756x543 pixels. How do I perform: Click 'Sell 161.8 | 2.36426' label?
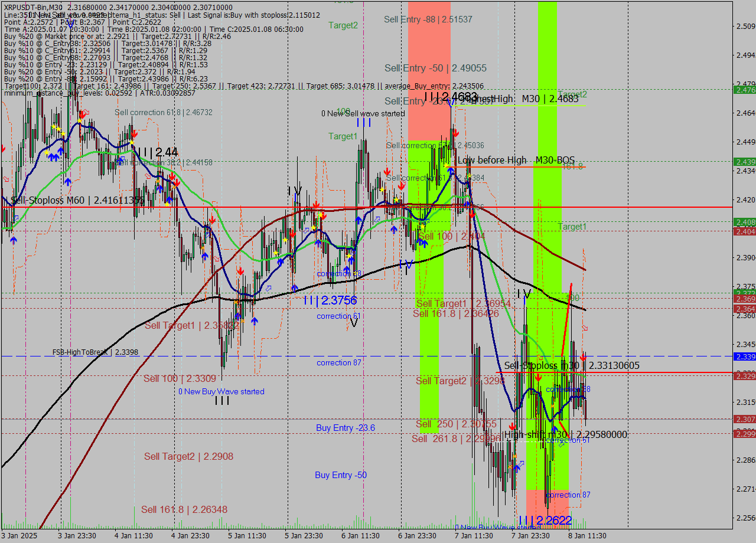pyautogui.click(x=456, y=313)
